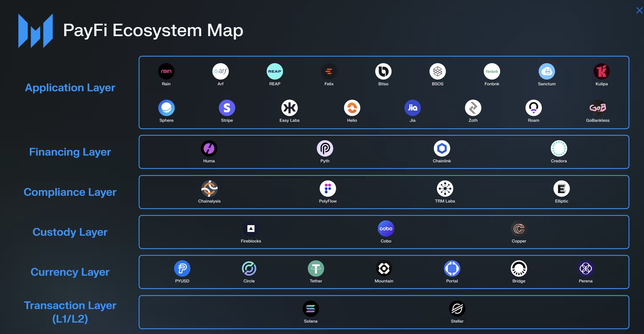Close the ecosystem map overlay
This screenshot has height=334, width=644.
[x=639, y=11]
